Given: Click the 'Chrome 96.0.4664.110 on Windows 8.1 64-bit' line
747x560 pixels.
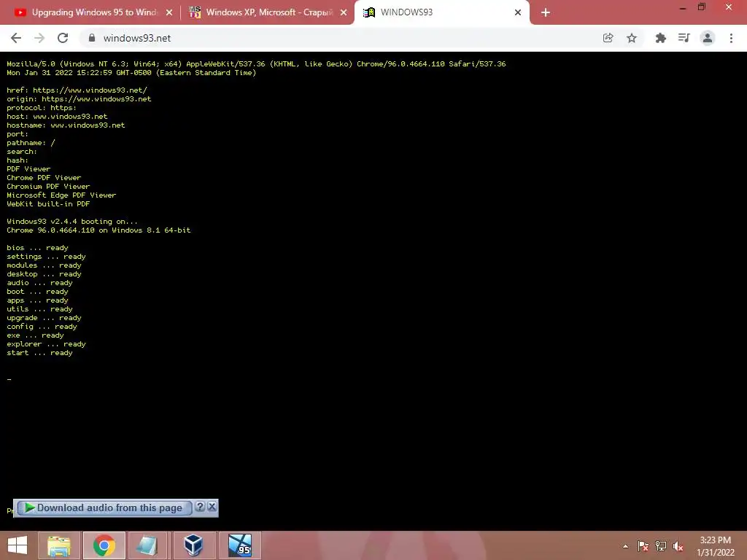Looking at the screenshot, I should coord(98,230).
